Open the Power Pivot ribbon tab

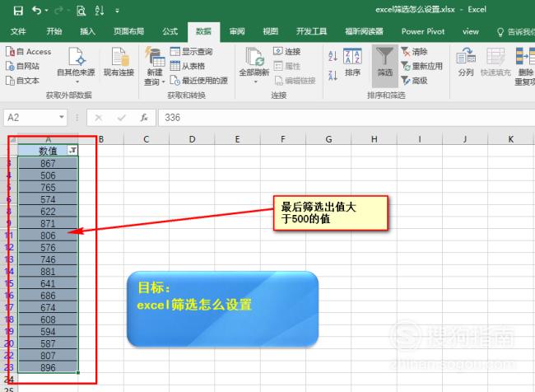point(423,31)
